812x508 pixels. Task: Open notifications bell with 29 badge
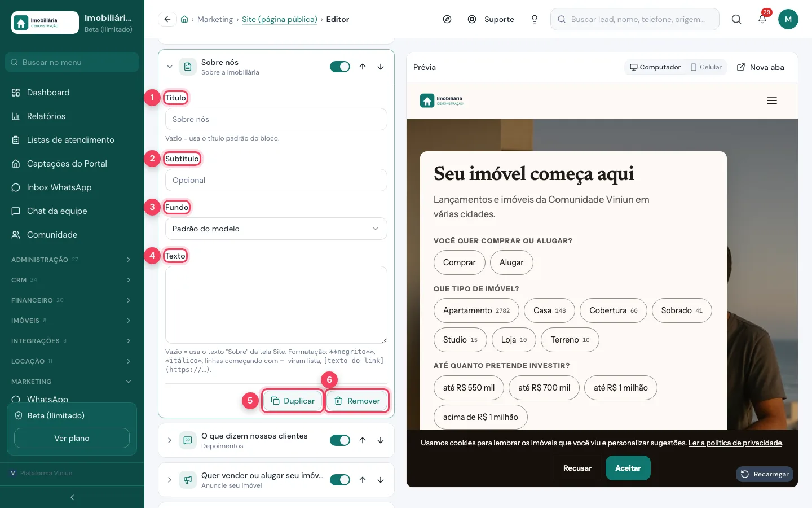tap(762, 19)
